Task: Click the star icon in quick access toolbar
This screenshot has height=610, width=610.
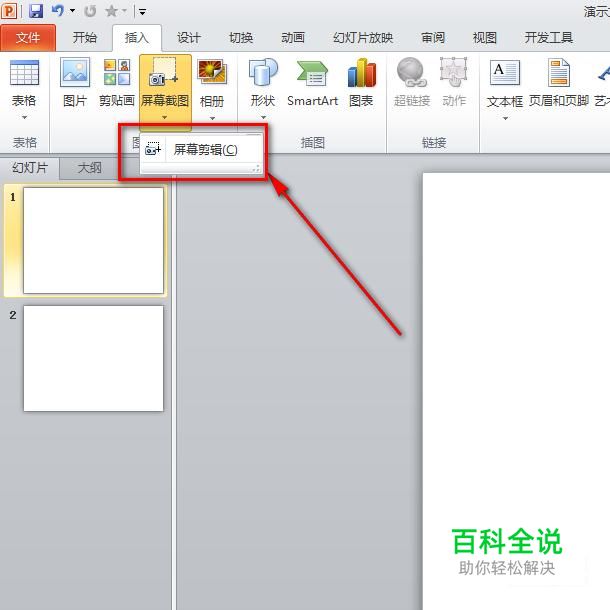Action: click(111, 11)
